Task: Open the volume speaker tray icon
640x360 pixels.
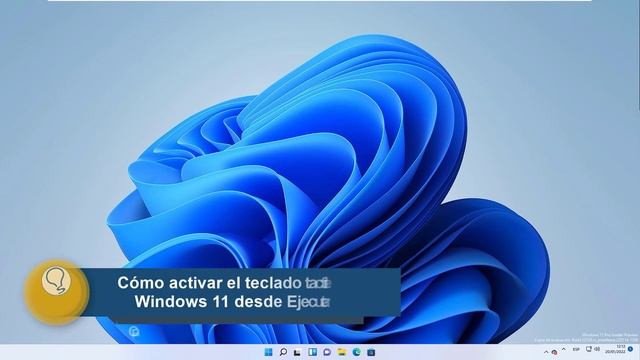Action: [x=597, y=349]
